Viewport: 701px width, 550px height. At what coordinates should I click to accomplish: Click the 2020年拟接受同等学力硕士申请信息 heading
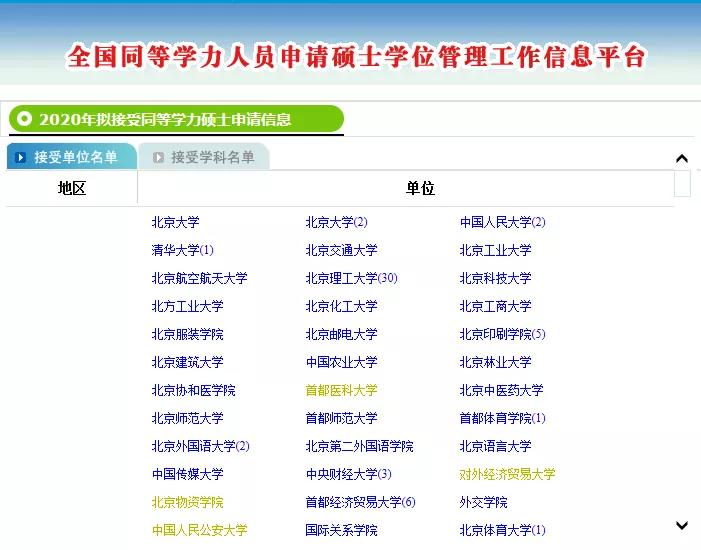click(x=165, y=119)
